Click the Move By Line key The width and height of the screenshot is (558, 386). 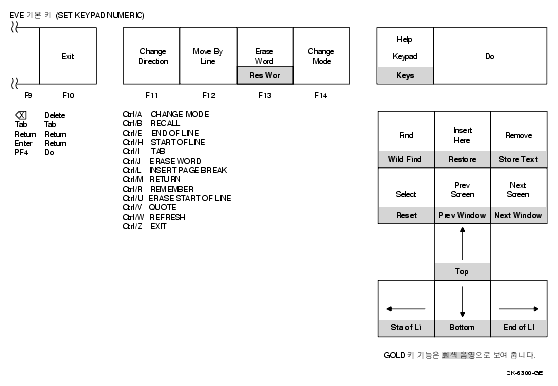[x=209, y=56]
